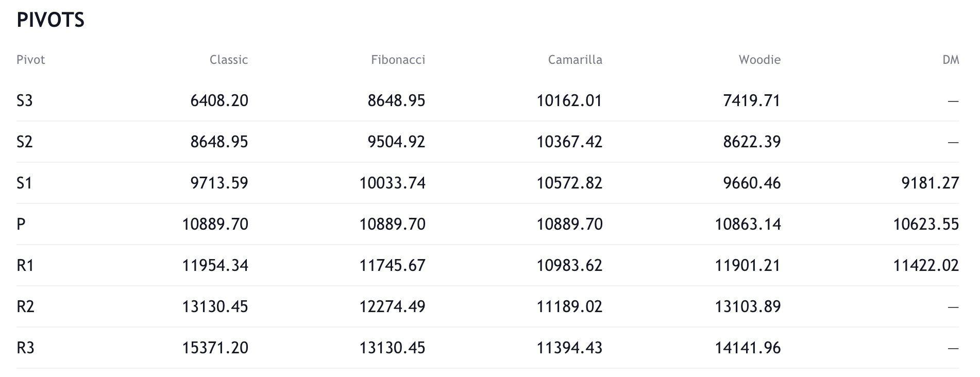The height and width of the screenshot is (377, 980).
Task: Click the Pivot column header label
Action: [x=31, y=60]
